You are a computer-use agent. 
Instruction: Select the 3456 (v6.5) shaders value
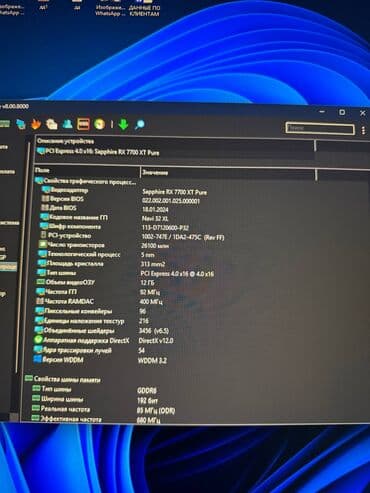point(154,331)
